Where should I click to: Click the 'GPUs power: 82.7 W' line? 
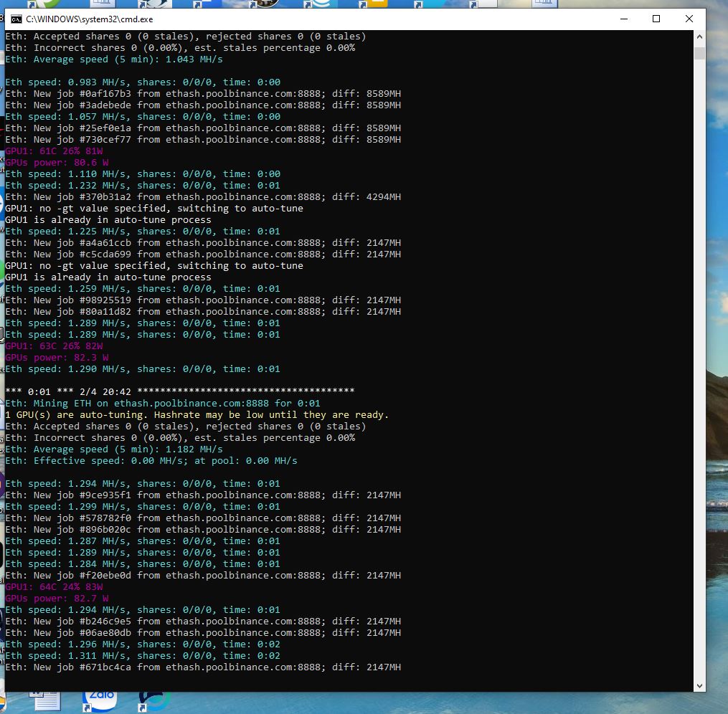[57, 599]
